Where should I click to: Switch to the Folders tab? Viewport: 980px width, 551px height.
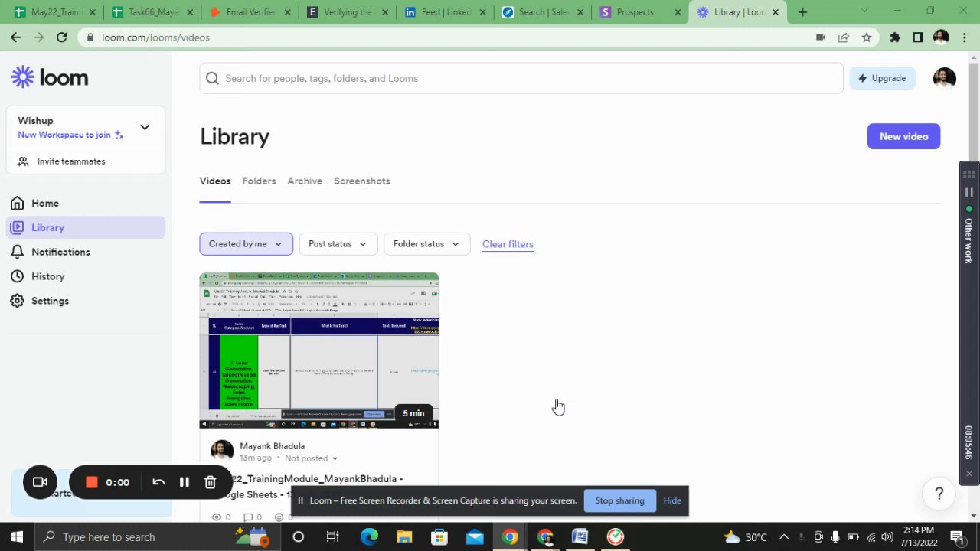click(259, 181)
